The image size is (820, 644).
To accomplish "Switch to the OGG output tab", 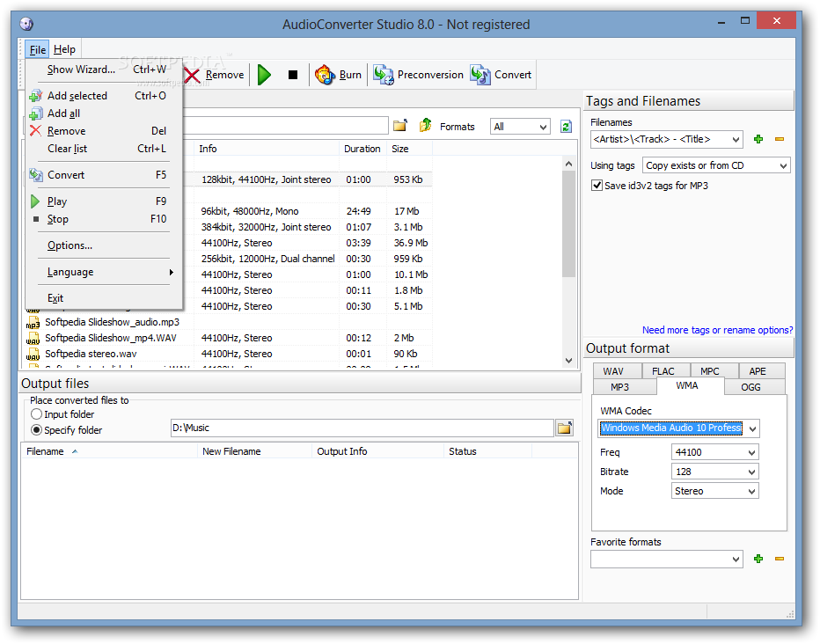I will click(x=755, y=387).
